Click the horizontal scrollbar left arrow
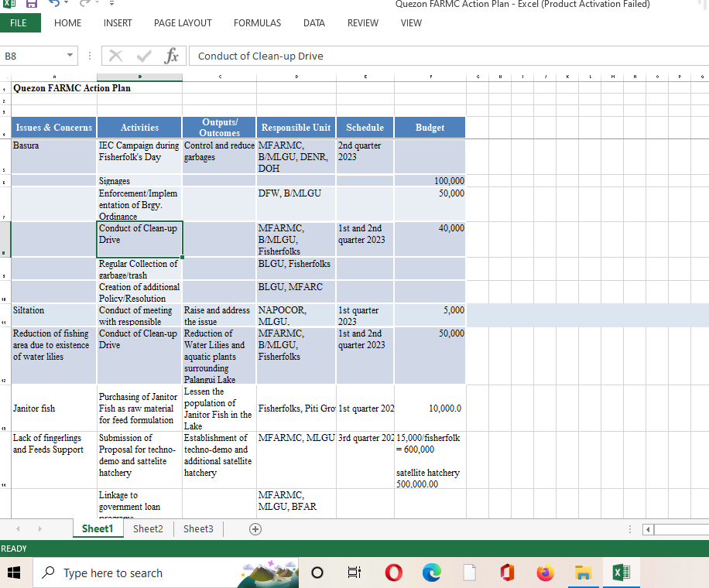This screenshot has height=588, width=709. [648, 529]
